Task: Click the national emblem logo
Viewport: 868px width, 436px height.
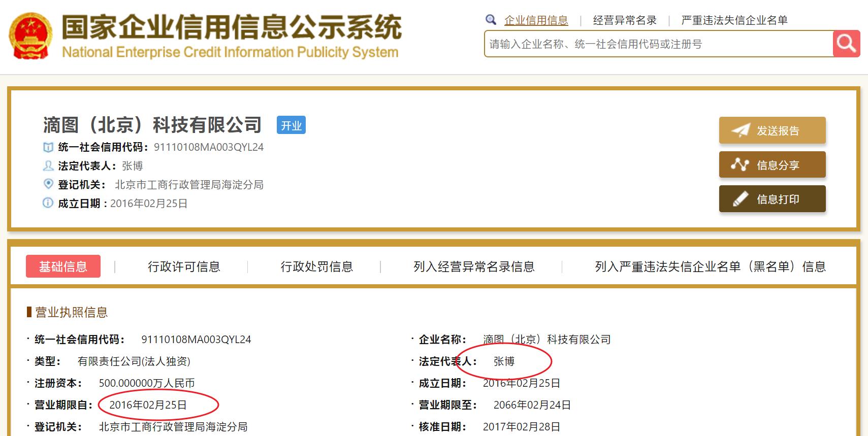Action: (x=31, y=36)
